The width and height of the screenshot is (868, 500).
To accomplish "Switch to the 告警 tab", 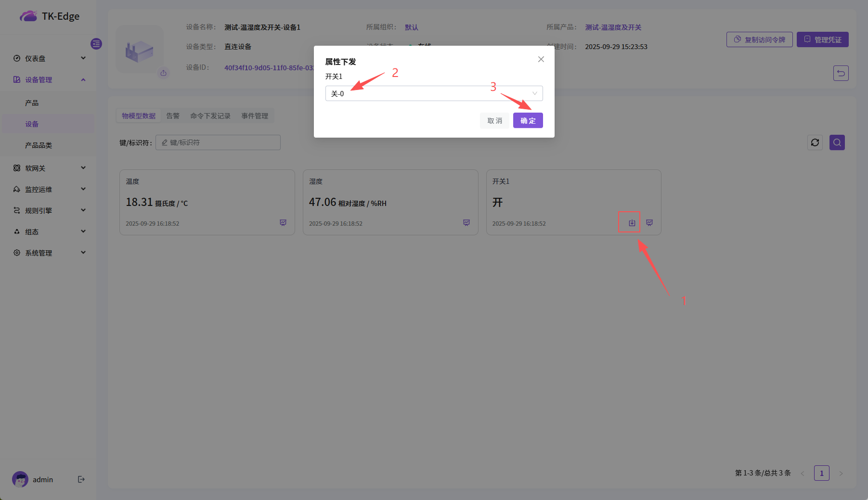I will point(173,116).
